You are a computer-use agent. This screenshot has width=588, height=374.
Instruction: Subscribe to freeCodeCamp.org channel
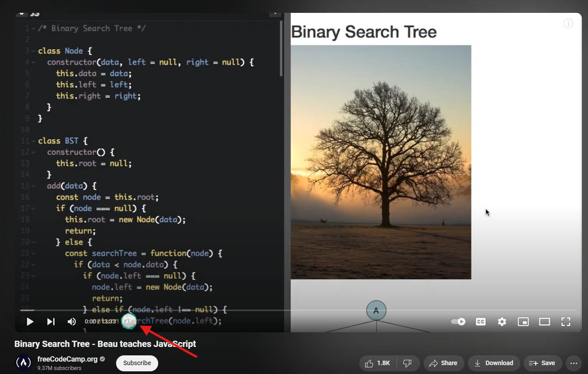[137, 363]
